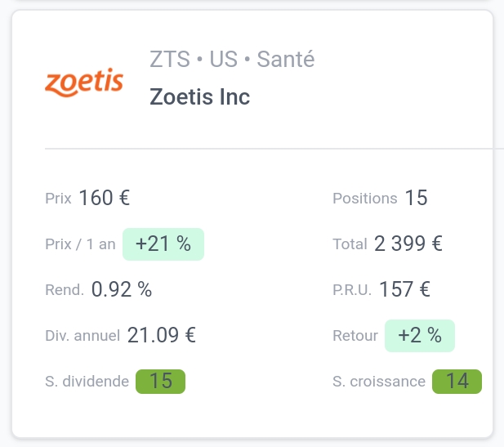Select the ZTS • US • Santé ticker line
Image resolution: width=504 pixels, height=447 pixels.
point(232,59)
